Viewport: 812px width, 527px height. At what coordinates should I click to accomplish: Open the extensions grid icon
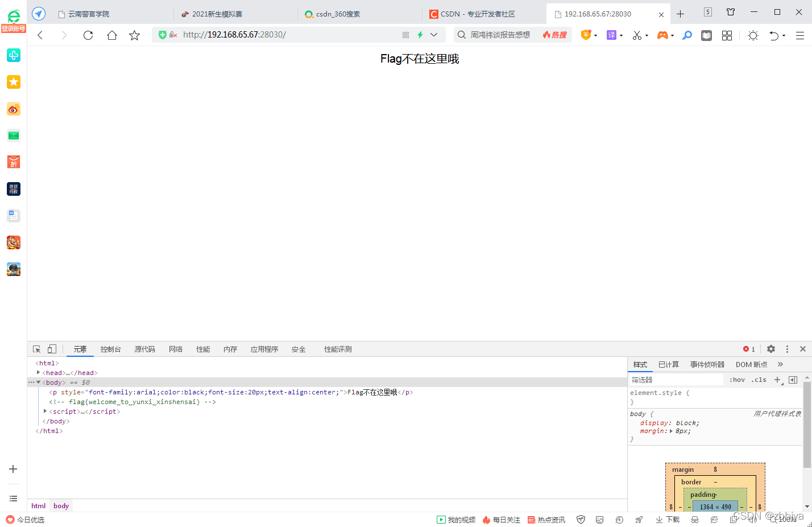tap(727, 35)
